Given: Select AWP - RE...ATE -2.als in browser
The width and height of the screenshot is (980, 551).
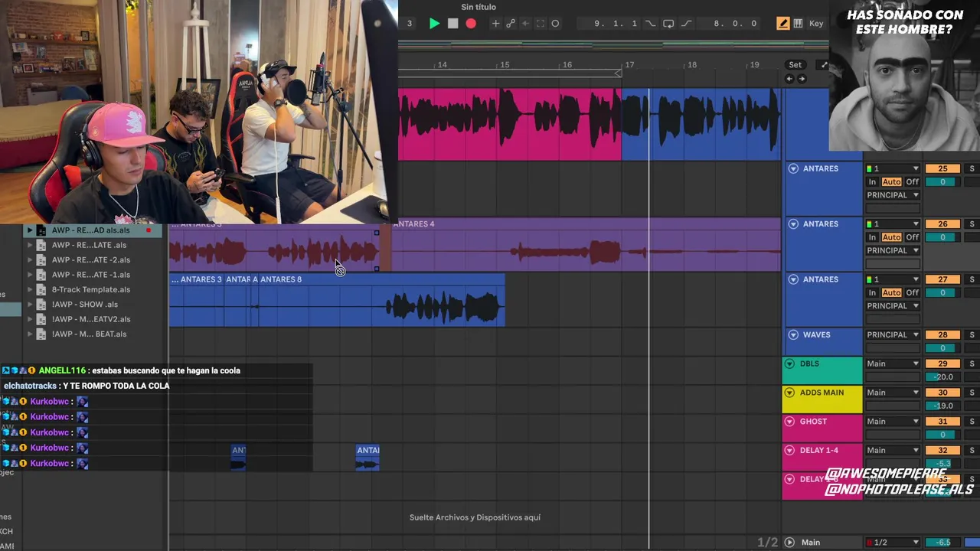Looking at the screenshot, I should (x=90, y=259).
